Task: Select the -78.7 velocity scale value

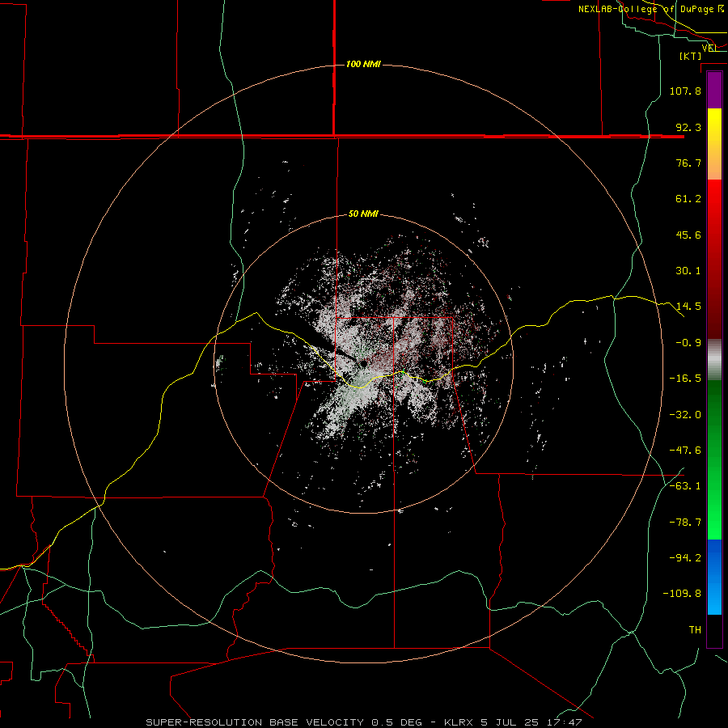Action: 685,523
